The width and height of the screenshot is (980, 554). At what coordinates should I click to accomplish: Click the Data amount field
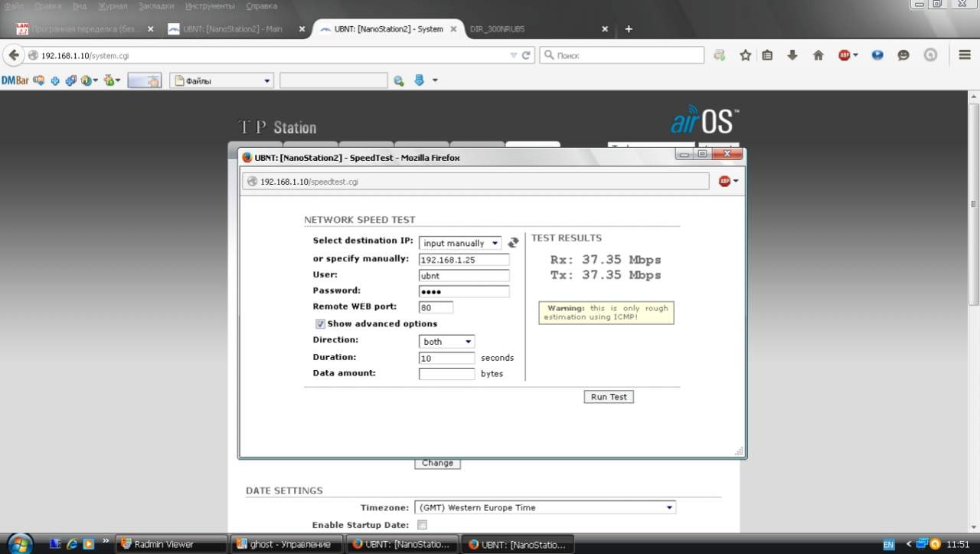click(447, 374)
